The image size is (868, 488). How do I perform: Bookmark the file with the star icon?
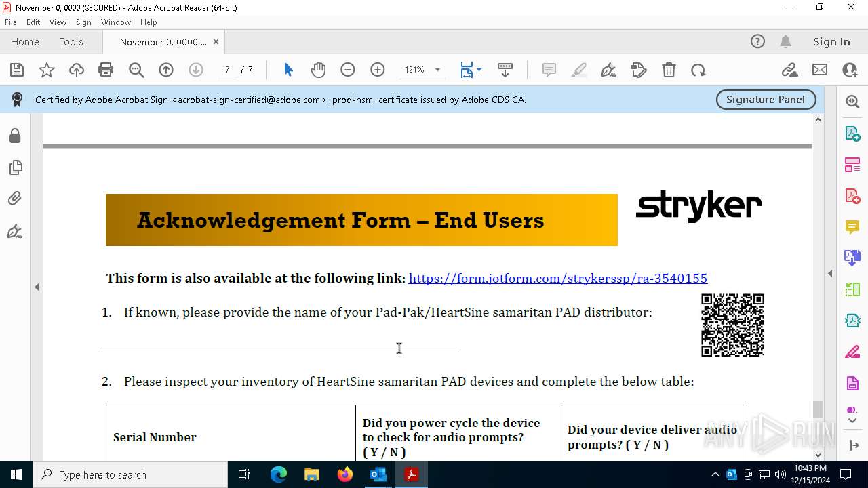(47, 70)
